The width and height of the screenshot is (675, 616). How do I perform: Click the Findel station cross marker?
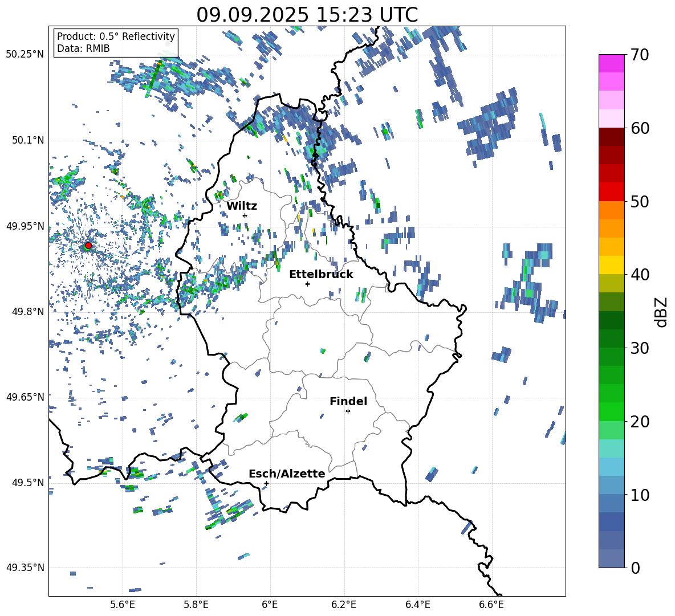348,411
